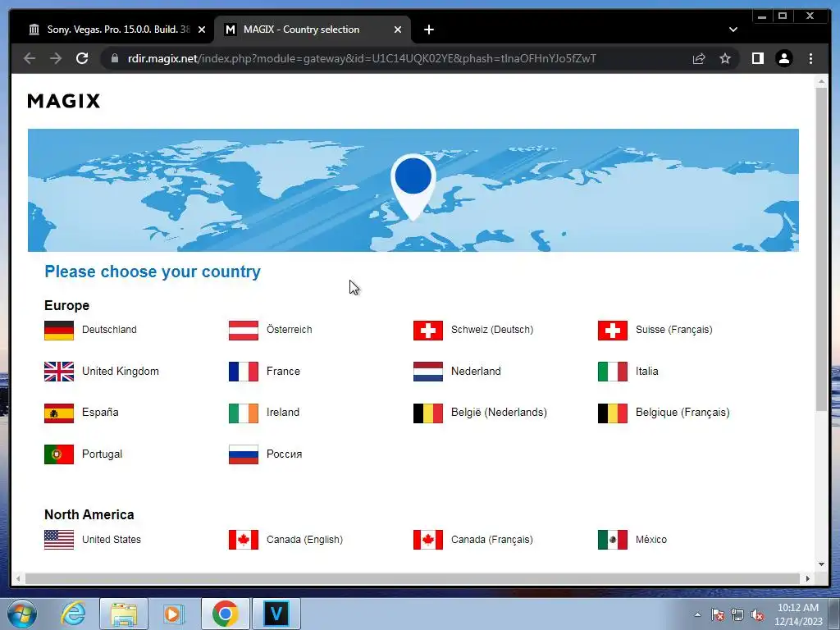Choose the Österreich flag icon
Screen dimensions: 840x630
tap(243, 331)
